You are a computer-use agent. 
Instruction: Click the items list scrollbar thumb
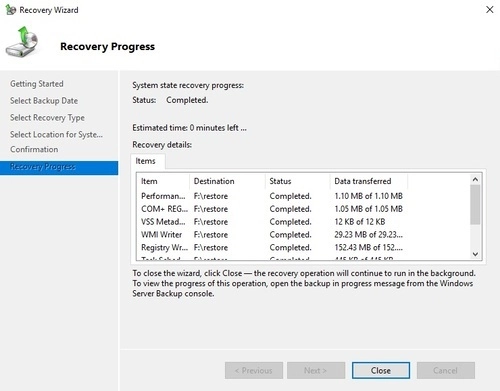pyautogui.click(x=475, y=205)
